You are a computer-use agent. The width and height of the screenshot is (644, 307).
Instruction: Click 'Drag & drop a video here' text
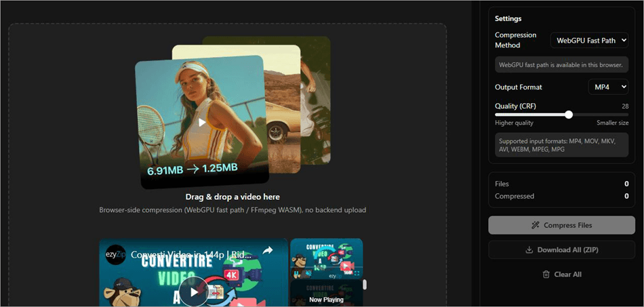coord(233,197)
